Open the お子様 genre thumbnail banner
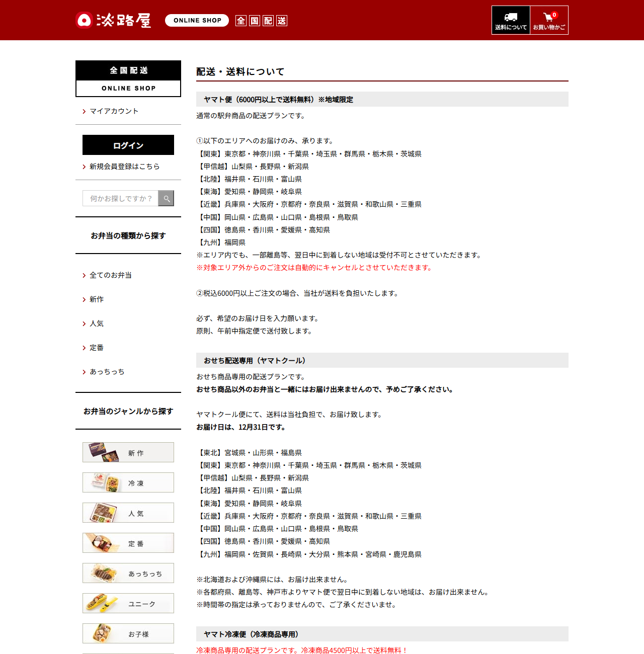The height and width of the screenshot is (654, 644). [128, 633]
